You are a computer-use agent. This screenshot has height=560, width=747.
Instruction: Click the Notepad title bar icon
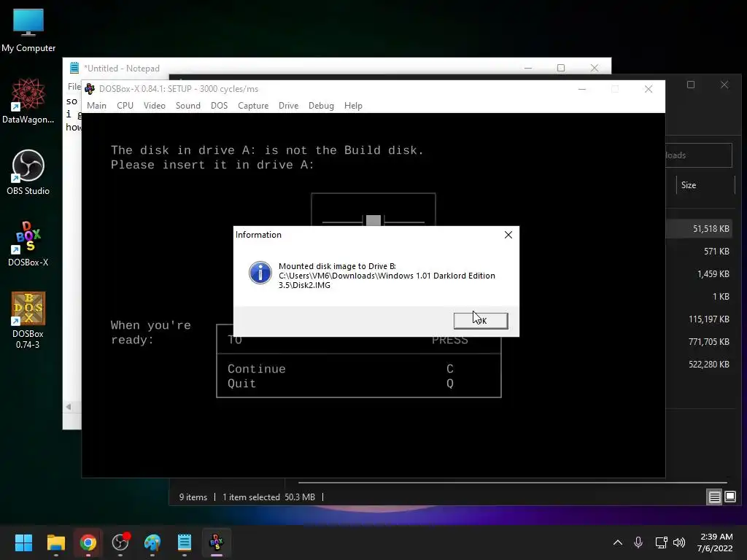(x=74, y=68)
